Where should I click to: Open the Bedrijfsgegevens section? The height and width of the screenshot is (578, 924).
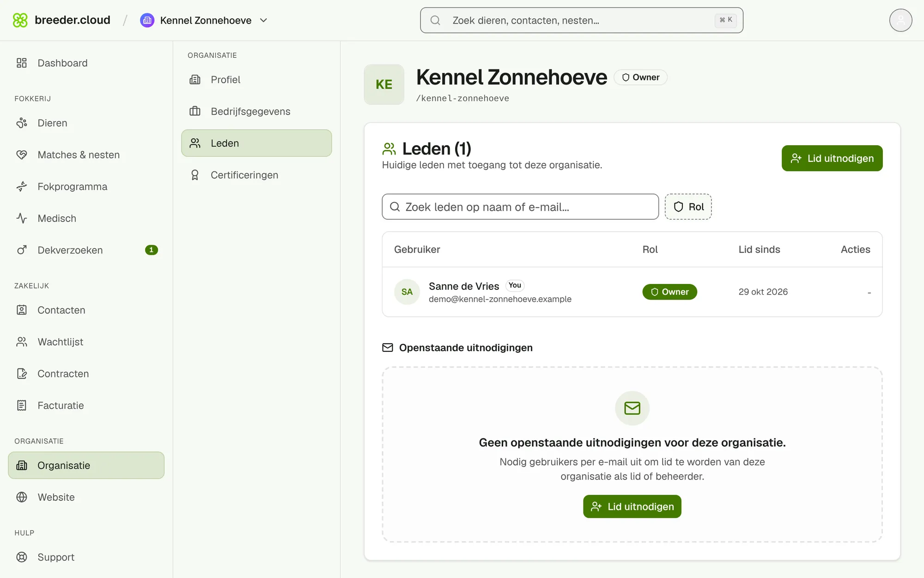click(256, 111)
